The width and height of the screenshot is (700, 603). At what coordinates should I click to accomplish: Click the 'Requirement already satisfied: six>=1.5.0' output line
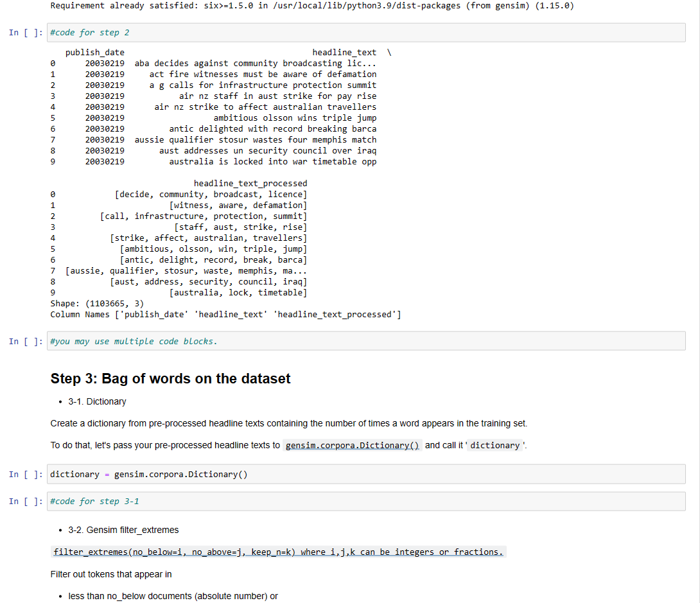point(312,6)
